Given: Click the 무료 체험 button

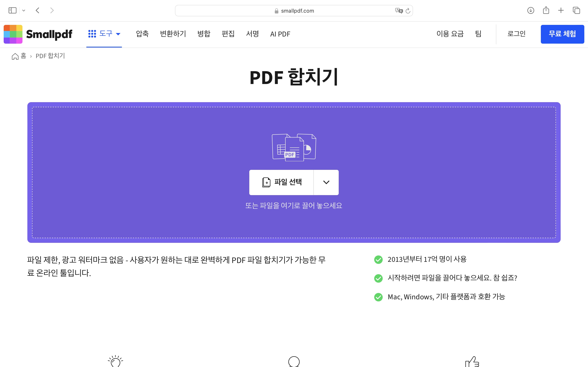Looking at the screenshot, I should [x=562, y=34].
